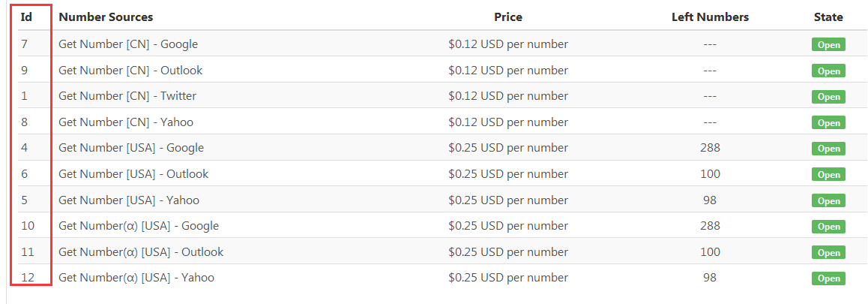
Task: Click the Open badge in row Id 12
Action: click(828, 278)
